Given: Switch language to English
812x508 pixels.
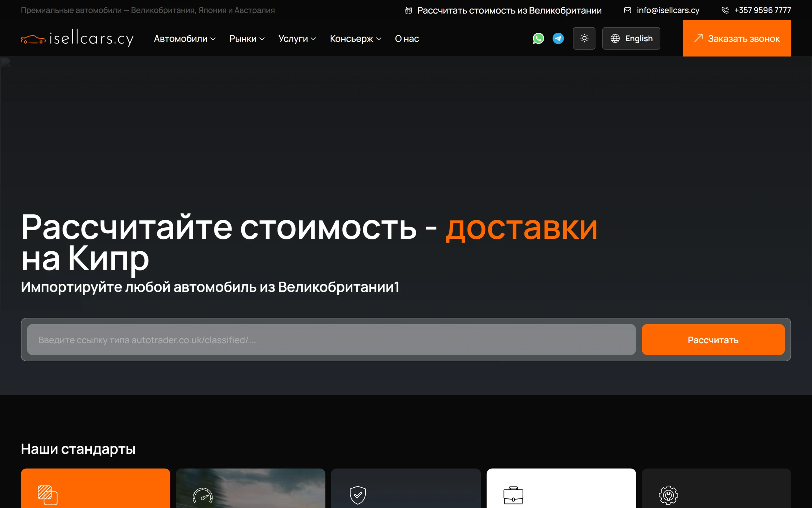Looking at the screenshot, I should pyautogui.click(x=631, y=38).
